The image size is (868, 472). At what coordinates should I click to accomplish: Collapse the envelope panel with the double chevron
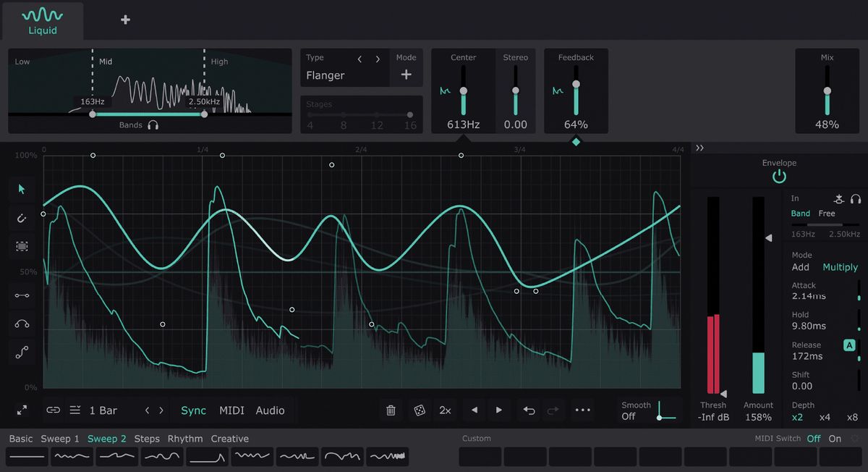[x=699, y=148]
